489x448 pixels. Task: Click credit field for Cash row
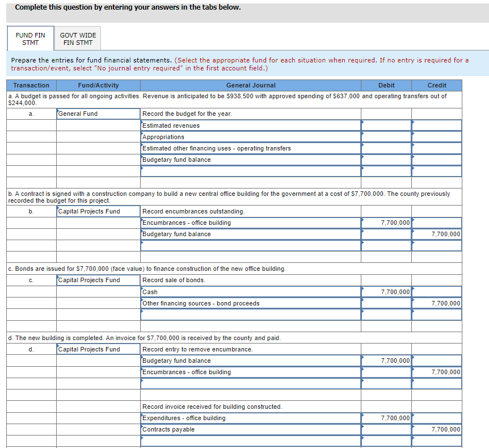(x=437, y=292)
